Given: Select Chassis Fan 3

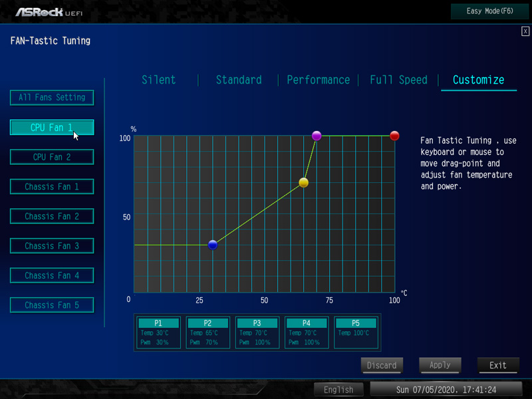Looking at the screenshot, I should tap(52, 246).
